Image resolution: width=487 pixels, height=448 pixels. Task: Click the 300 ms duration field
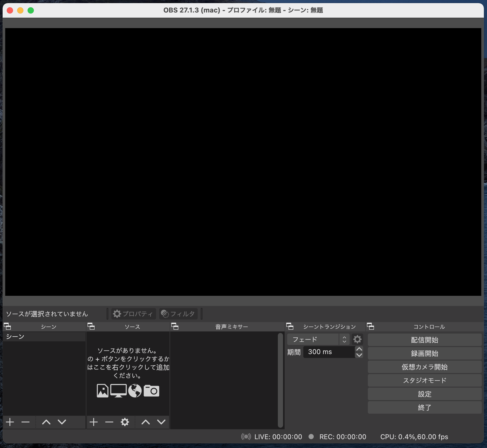(x=329, y=352)
